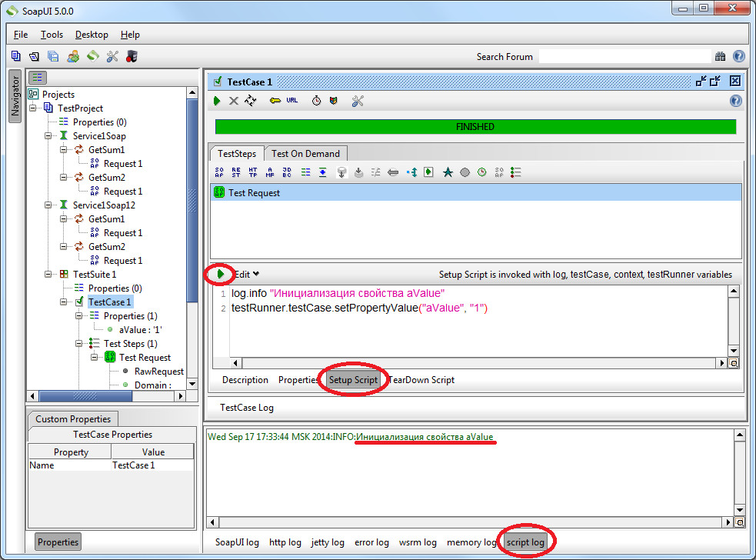Show the error log tab

pos(371,542)
